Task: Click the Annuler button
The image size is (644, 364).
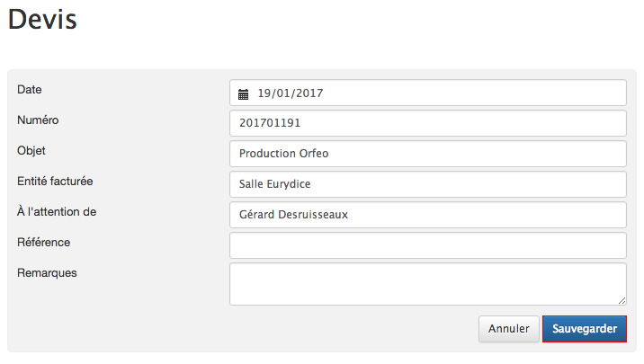Action: point(508,329)
